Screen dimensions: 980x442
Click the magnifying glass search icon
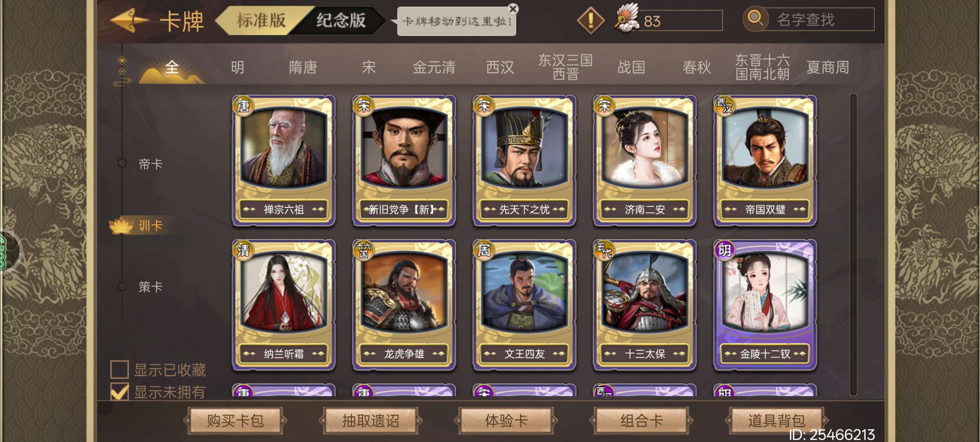(755, 19)
